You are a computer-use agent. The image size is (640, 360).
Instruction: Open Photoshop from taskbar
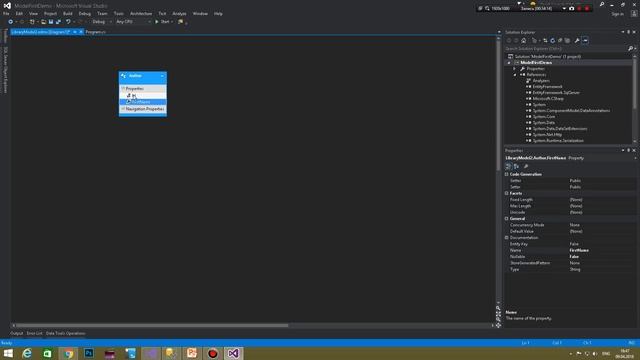coord(89,353)
